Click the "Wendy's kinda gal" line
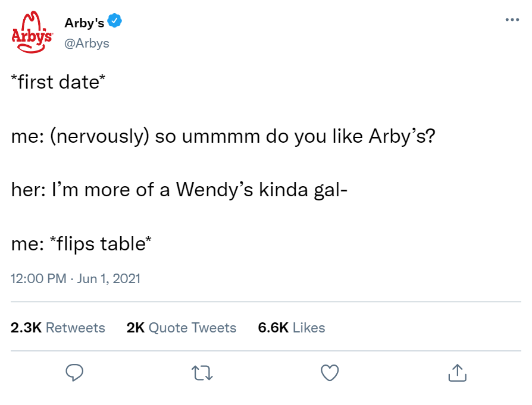The height and width of the screenshot is (405, 532). coord(179,189)
